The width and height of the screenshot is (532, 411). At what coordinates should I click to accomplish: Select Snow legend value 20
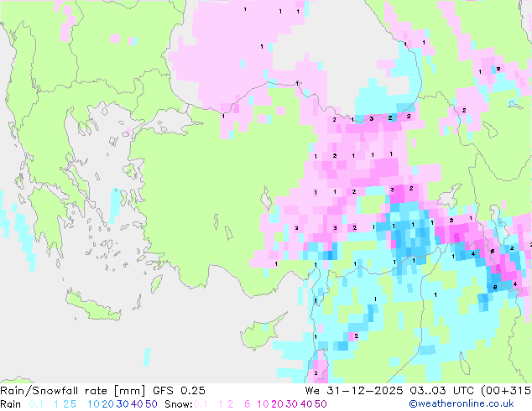pos(277,404)
